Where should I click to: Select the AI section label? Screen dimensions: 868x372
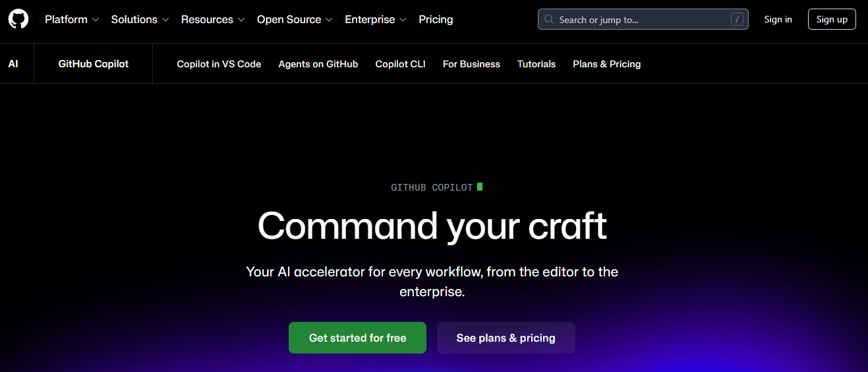(x=13, y=64)
